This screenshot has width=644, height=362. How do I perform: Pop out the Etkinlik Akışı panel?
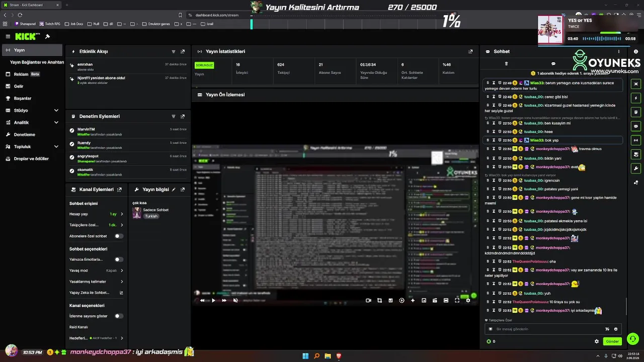pos(183,51)
